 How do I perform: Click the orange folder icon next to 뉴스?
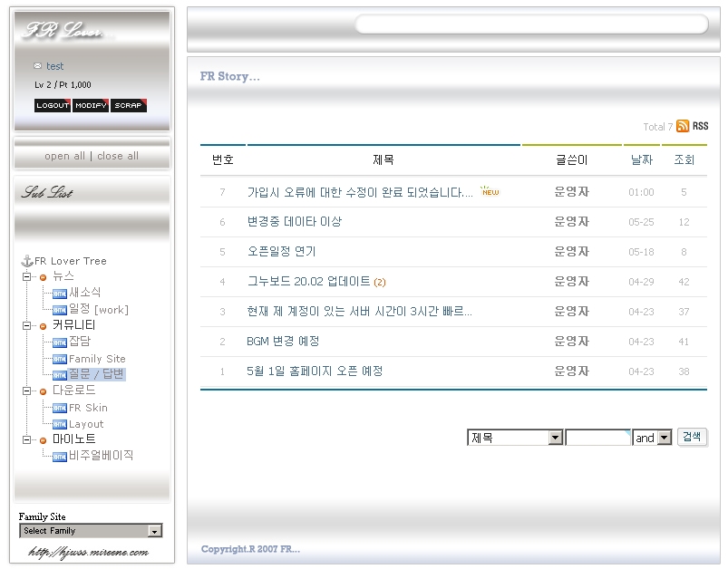(44, 277)
